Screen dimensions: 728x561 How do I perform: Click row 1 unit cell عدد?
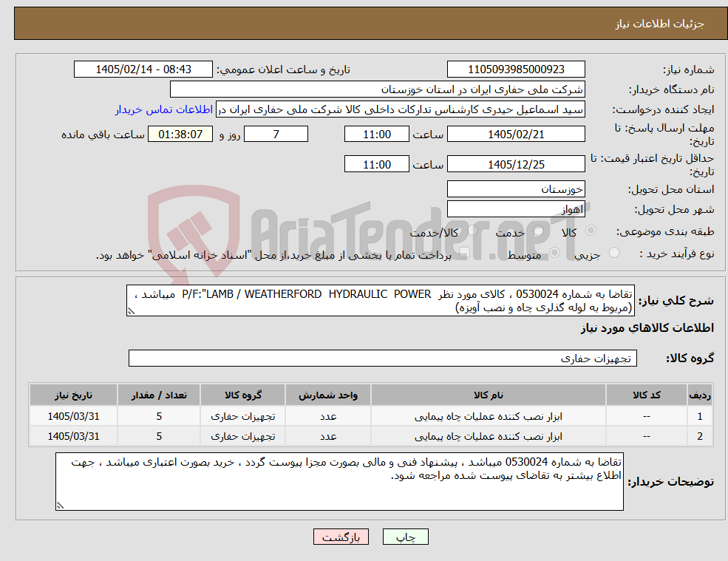tap(328, 416)
